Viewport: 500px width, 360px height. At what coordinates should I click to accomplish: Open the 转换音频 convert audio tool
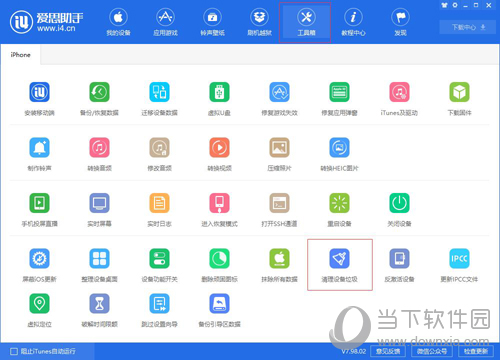coord(99,154)
